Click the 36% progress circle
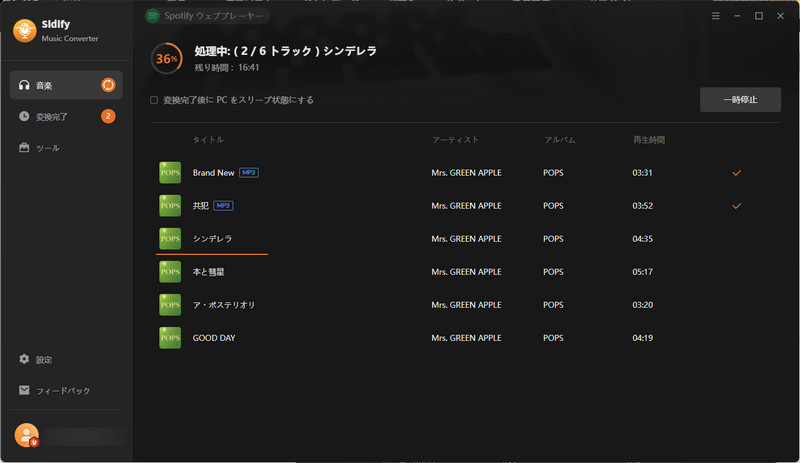This screenshot has height=463, width=800. 167,59
